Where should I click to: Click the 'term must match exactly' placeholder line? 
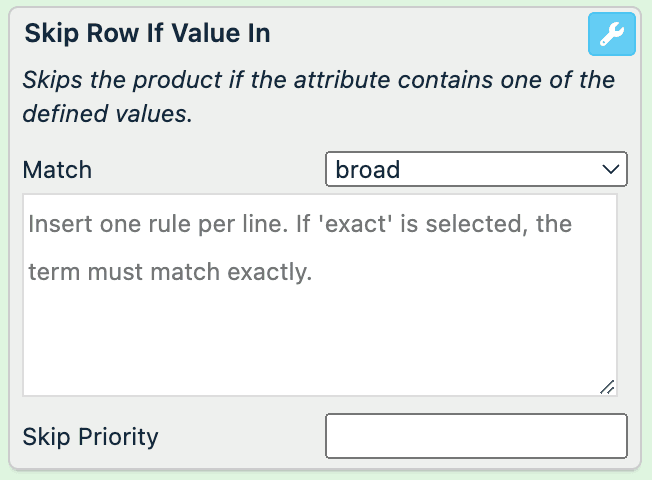click(170, 271)
